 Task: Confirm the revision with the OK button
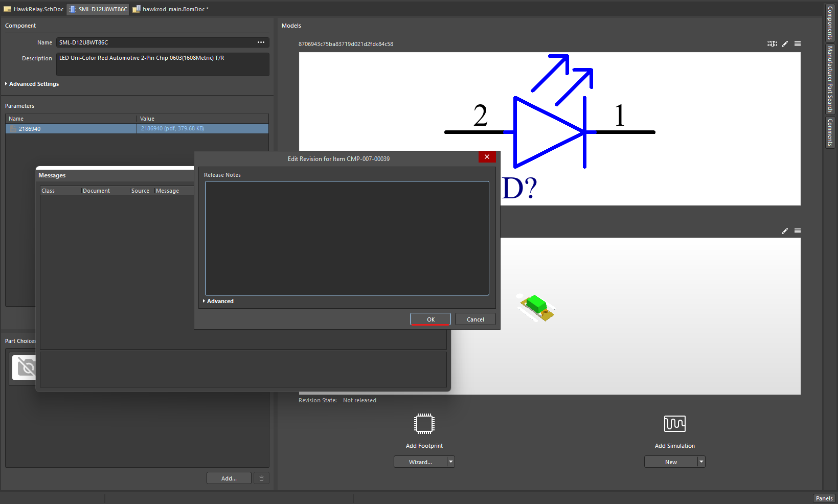click(x=431, y=319)
